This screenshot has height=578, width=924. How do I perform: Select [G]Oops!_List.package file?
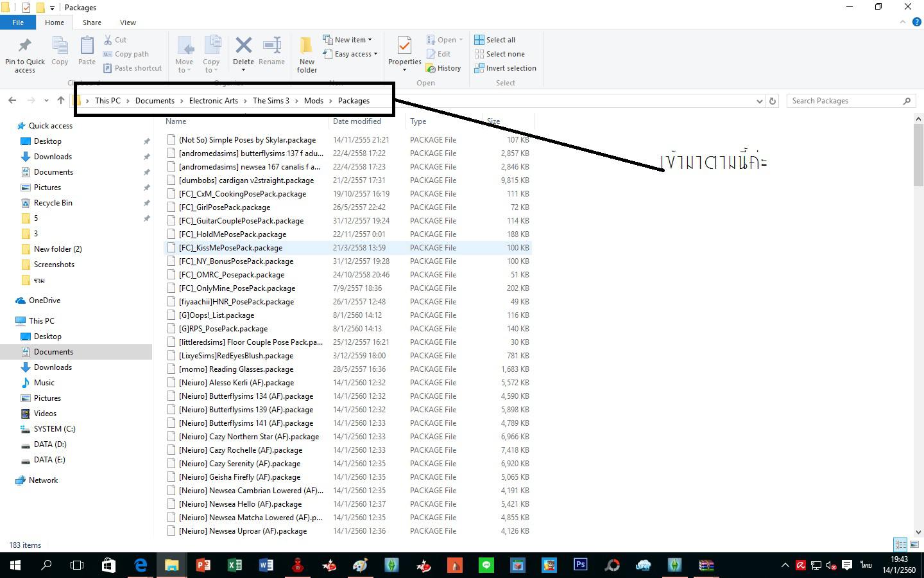coord(216,315)
